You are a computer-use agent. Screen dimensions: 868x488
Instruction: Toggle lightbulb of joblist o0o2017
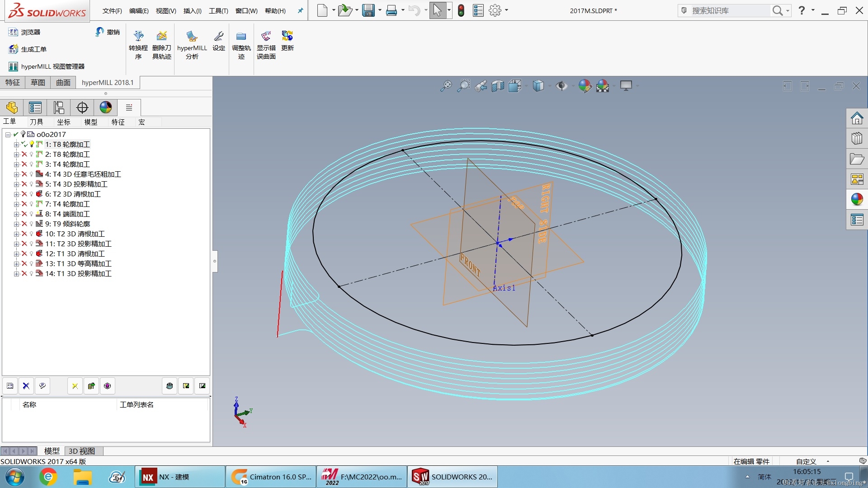point(23,134)
